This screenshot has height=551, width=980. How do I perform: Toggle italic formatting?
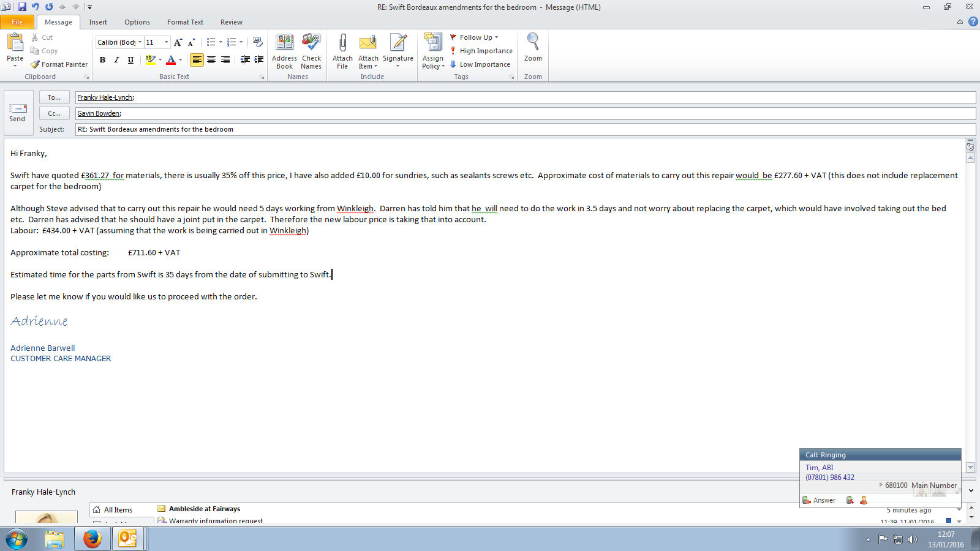pos(116,60)
